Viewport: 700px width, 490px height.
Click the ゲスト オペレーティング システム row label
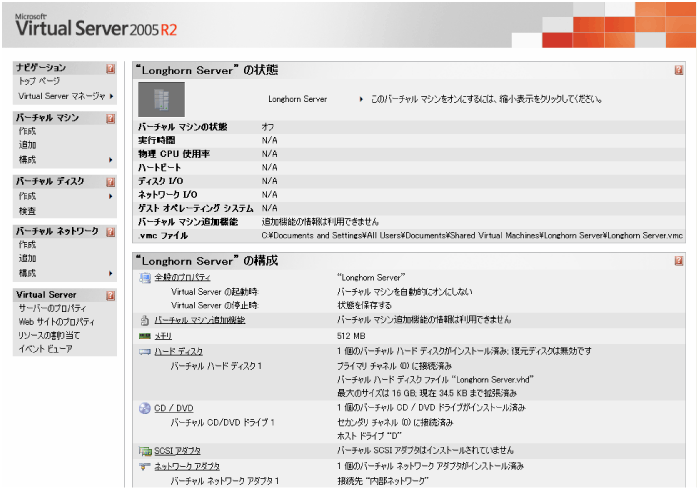(196, 208)
